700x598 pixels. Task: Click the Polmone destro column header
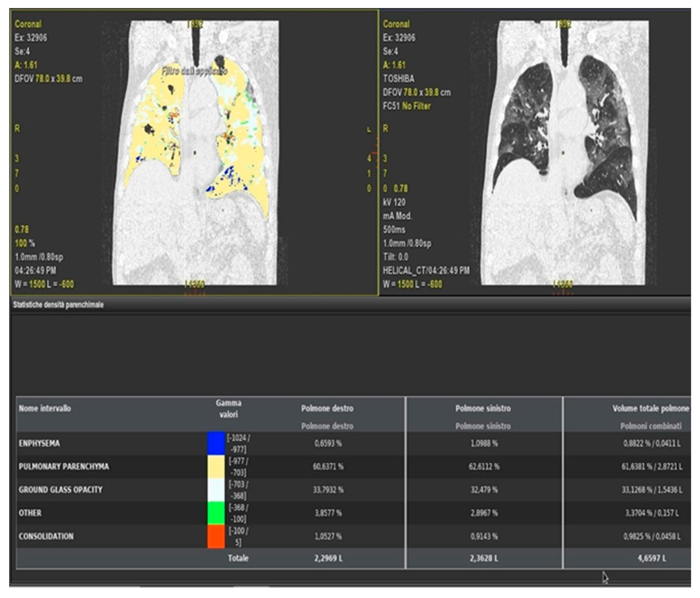327,409
